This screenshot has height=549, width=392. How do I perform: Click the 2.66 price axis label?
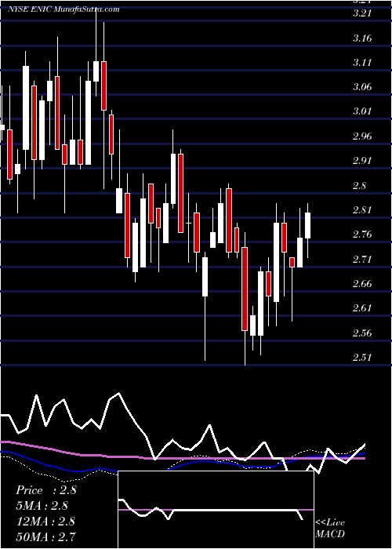[362, 284]
